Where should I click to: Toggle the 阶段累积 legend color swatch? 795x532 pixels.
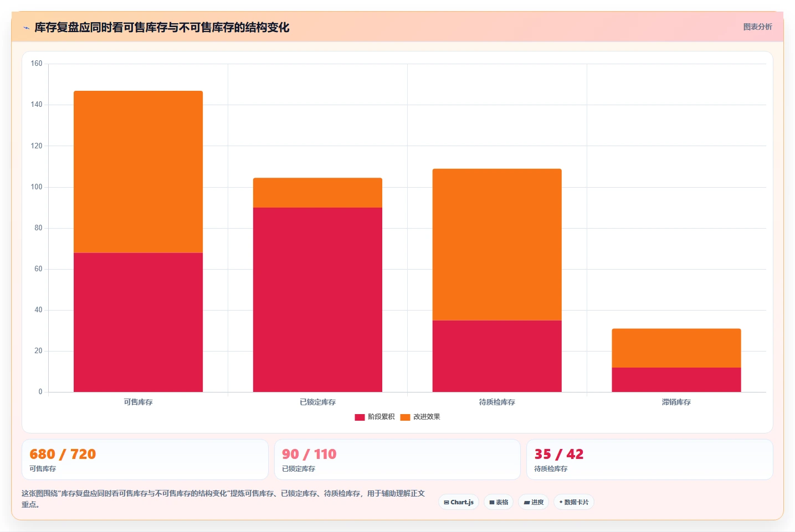pos(360,417)
